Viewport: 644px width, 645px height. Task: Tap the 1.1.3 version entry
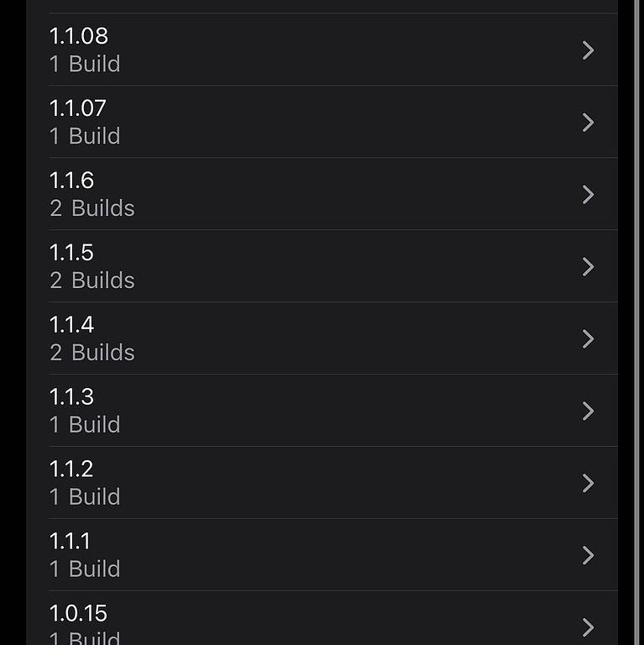coord(72,397)
